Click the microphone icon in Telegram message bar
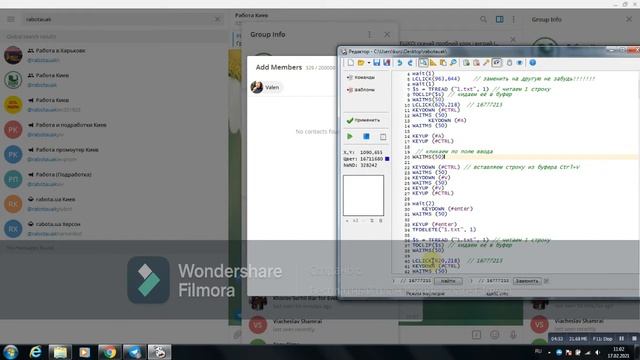The width and height of the screenshot is (640, 360). click(513, 335)
